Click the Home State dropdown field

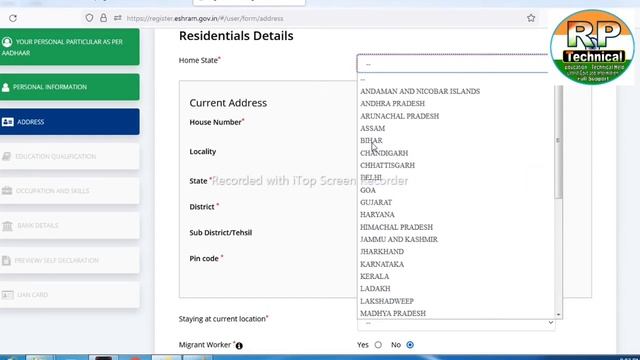tap(452, 64)
